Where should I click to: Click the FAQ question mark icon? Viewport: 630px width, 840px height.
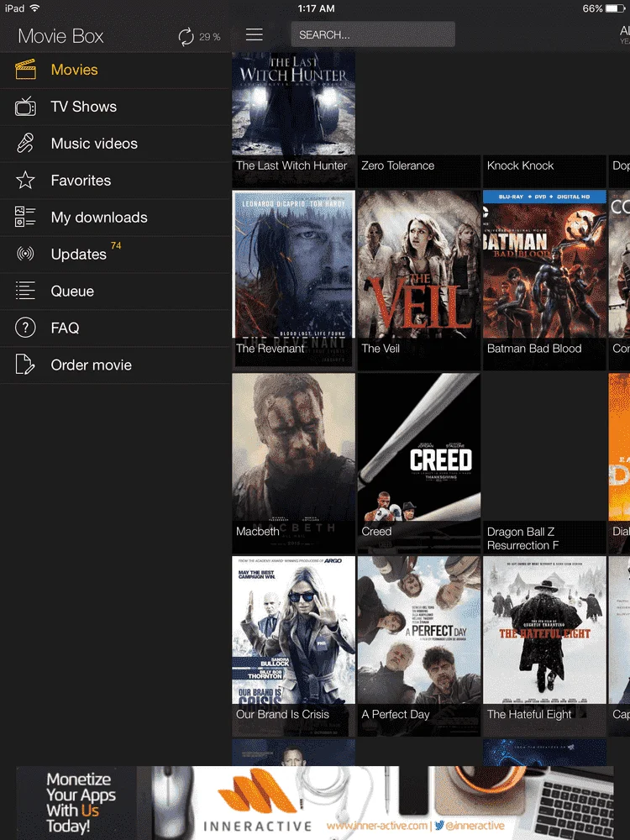tap(25, 328)
